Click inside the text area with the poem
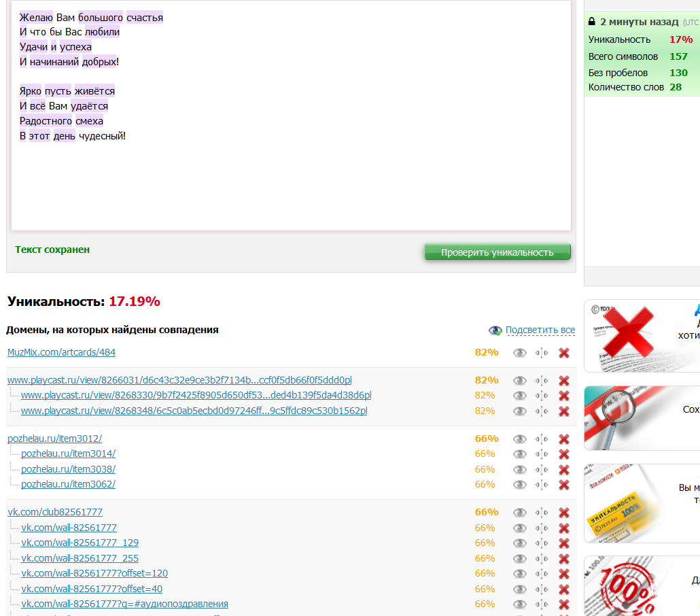Viewport: 700px width, 616px height. pyautogui.click(x=291, y=177)
